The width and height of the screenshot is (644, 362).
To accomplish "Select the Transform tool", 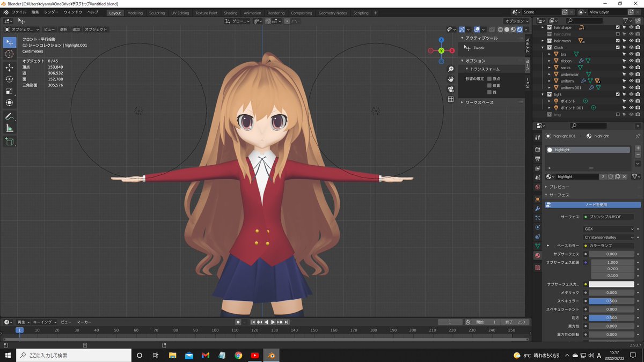I will point(9,103).
